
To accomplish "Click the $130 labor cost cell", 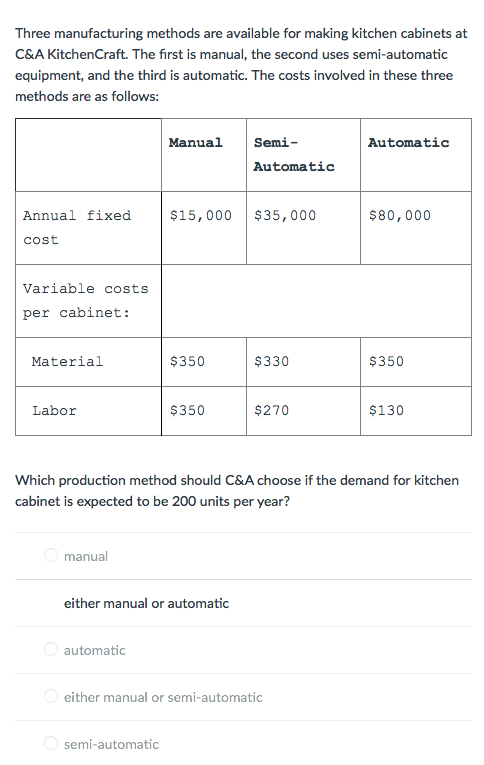I will pos(416,411).
